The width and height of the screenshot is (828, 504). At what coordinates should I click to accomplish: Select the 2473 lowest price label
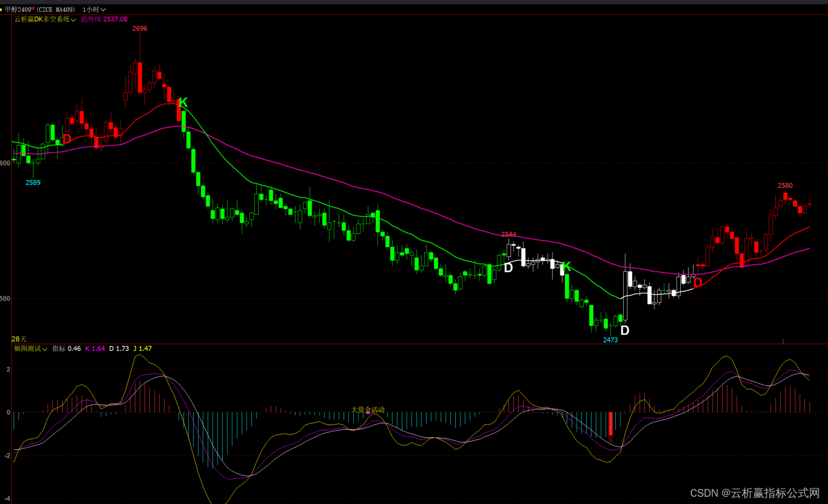pyautogui.click(x=610, y=340)
